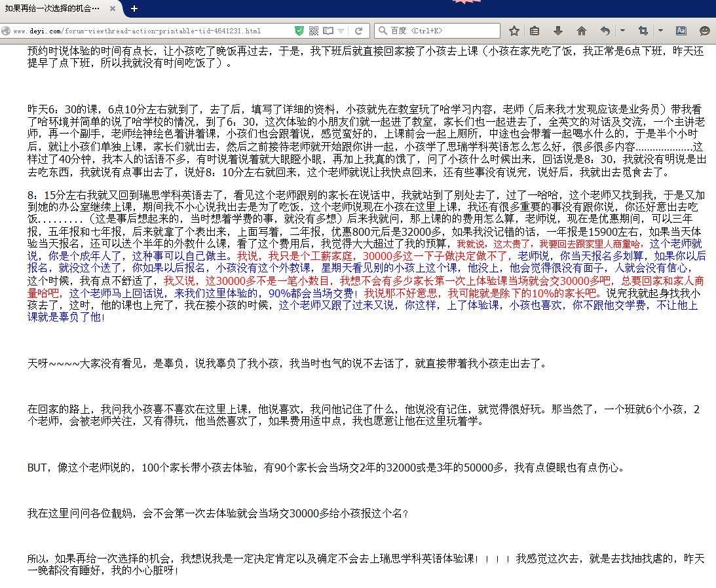Close the 如果再给一次选择的机会 tab

point(112,9)
